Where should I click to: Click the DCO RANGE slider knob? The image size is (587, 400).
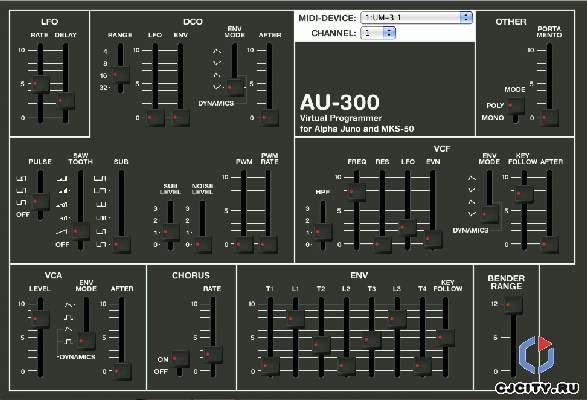pos(120,75)
